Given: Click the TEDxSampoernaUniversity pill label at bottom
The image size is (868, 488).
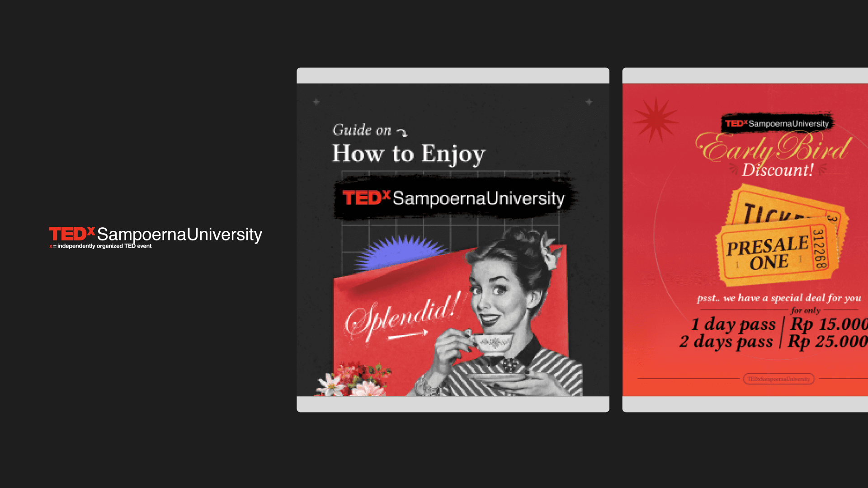Looking at the screenshot, I should [x=778, y=379].
